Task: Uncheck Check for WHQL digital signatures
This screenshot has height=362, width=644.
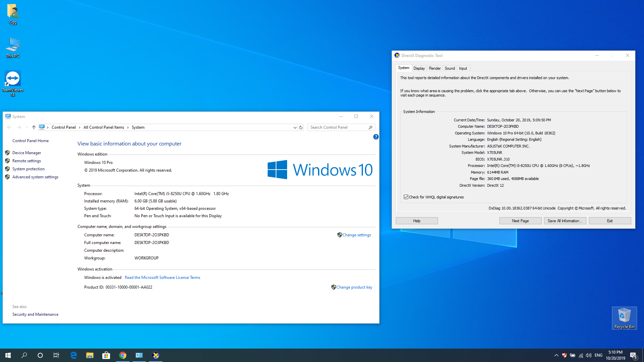Action: [406, 197]
